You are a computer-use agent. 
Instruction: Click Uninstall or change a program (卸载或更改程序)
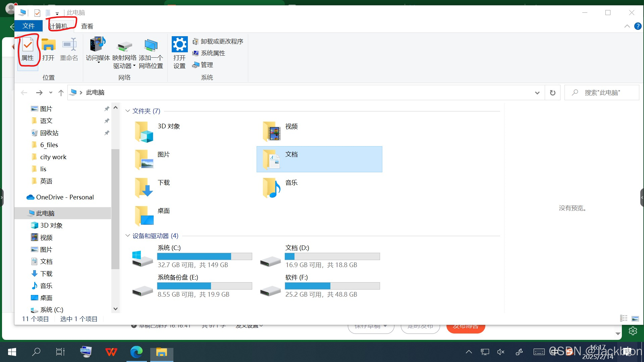point(218,42)
